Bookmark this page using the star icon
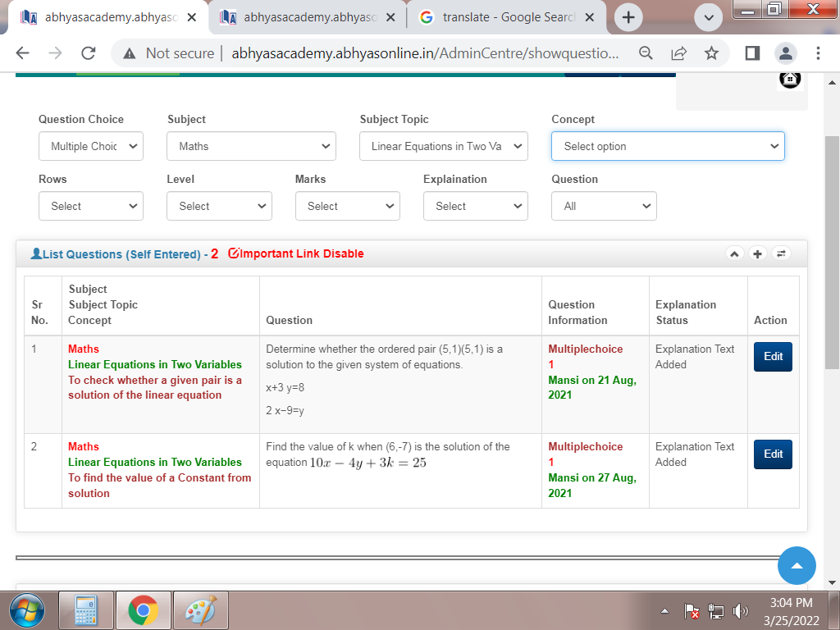This screenshot has width=840, height=630. tap(711, 53)
